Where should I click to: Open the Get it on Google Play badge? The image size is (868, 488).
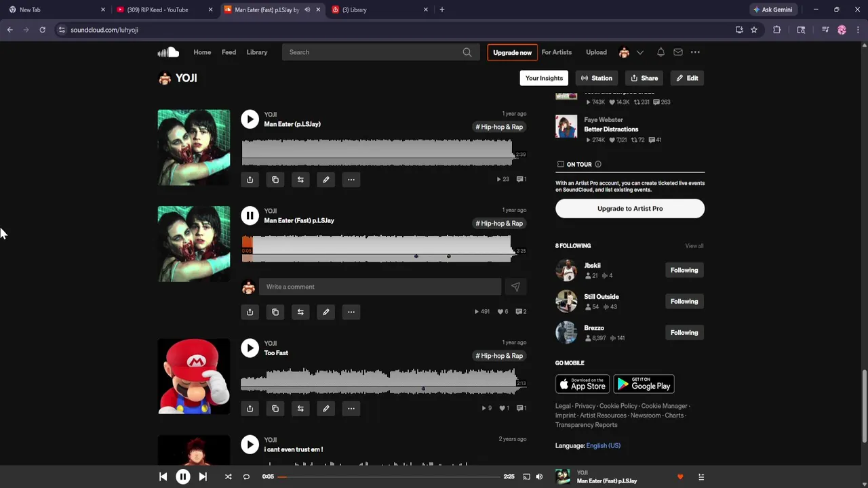click(644, 384)
